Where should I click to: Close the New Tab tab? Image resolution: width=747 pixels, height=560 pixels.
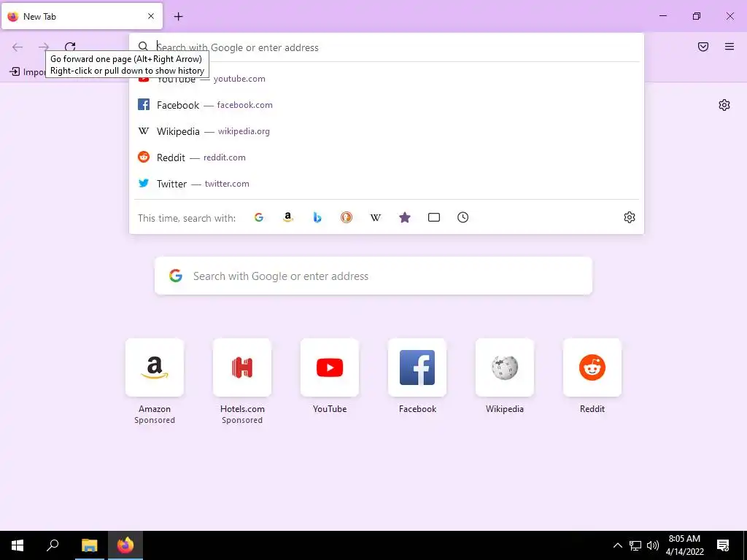(151, 16)
